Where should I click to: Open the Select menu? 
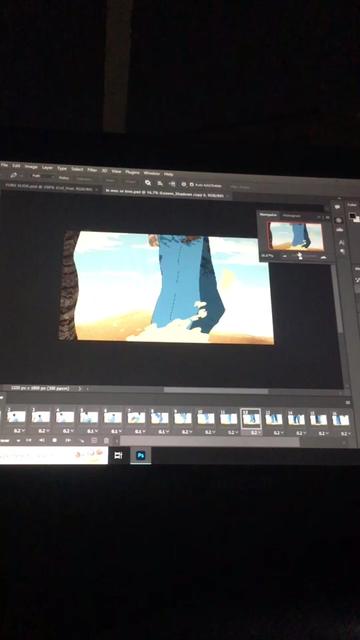point(77,169)
